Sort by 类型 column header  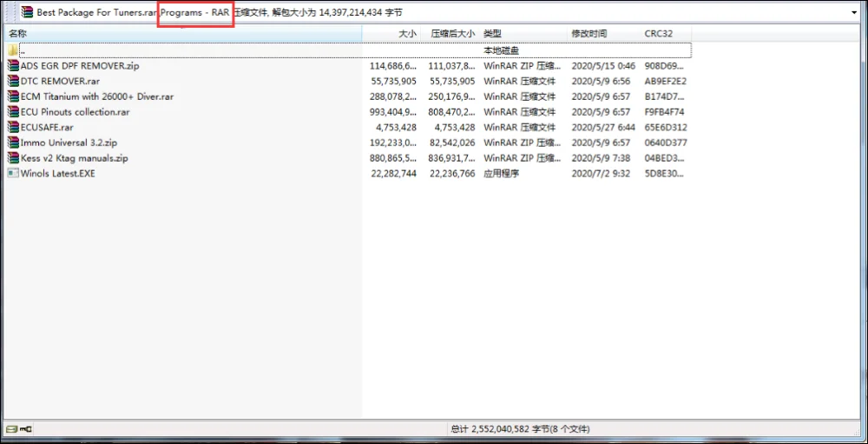(x=523, y=34)
